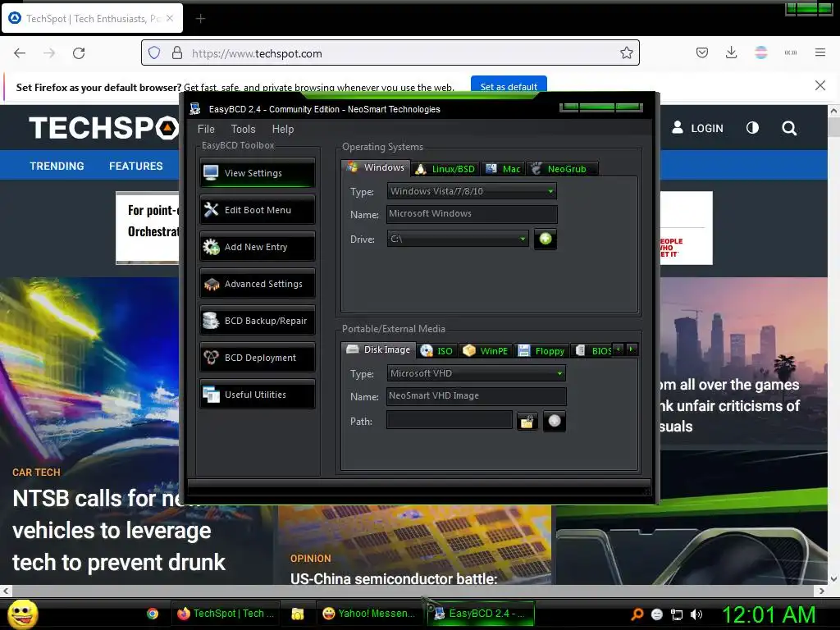This screenshot has height=630, width=840.
Task: Click green add entry button next to Drive
Action: coord(546,239)
